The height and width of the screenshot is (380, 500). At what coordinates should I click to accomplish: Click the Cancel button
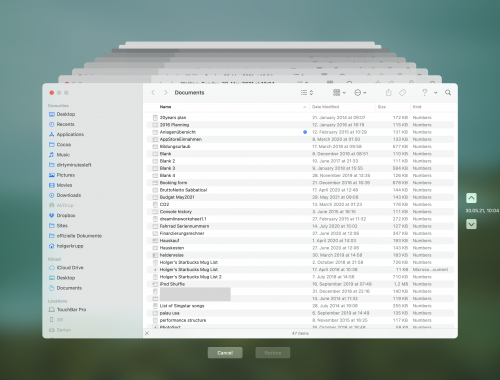click(x=225, y=353)
